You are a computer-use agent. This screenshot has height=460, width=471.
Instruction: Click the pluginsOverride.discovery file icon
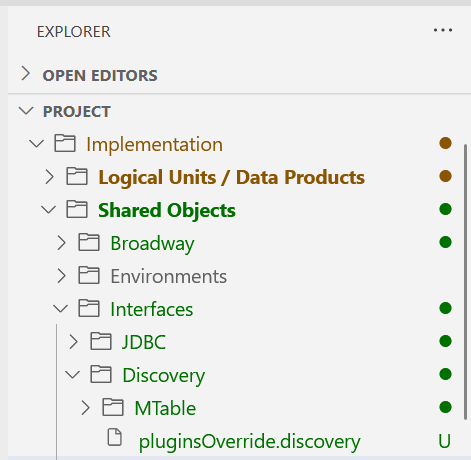(115, 437)
